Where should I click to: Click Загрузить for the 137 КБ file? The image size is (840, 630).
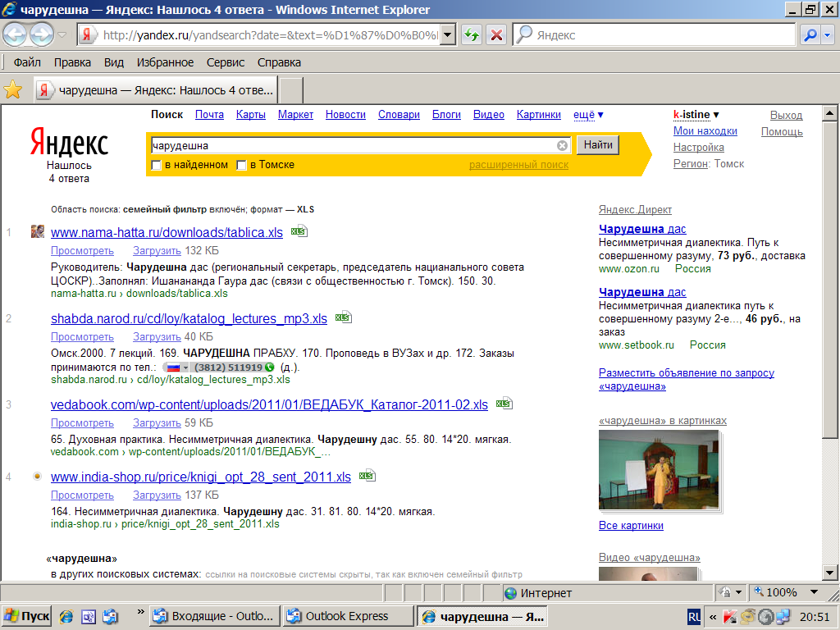(157, 495)
